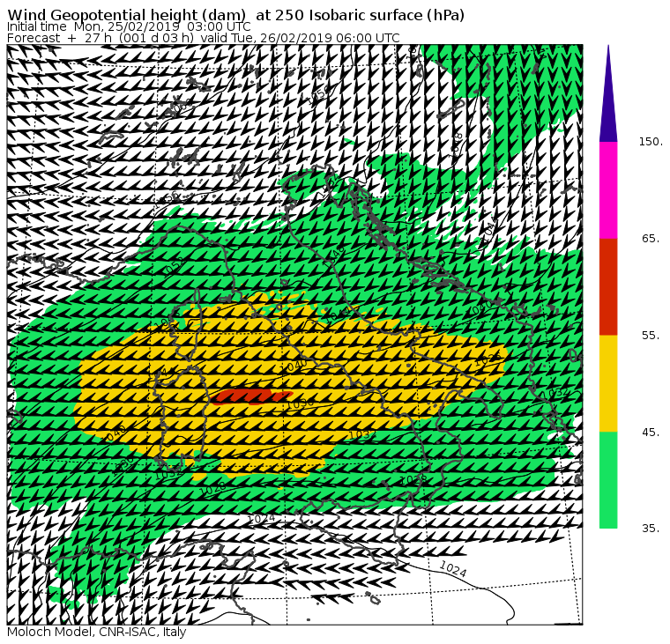The width and height of the screenshot is (670, 644).
Task: Click 'Initial time Mon, 25/02/2019 03:00 UTC' line
Action: click(129, 26)
